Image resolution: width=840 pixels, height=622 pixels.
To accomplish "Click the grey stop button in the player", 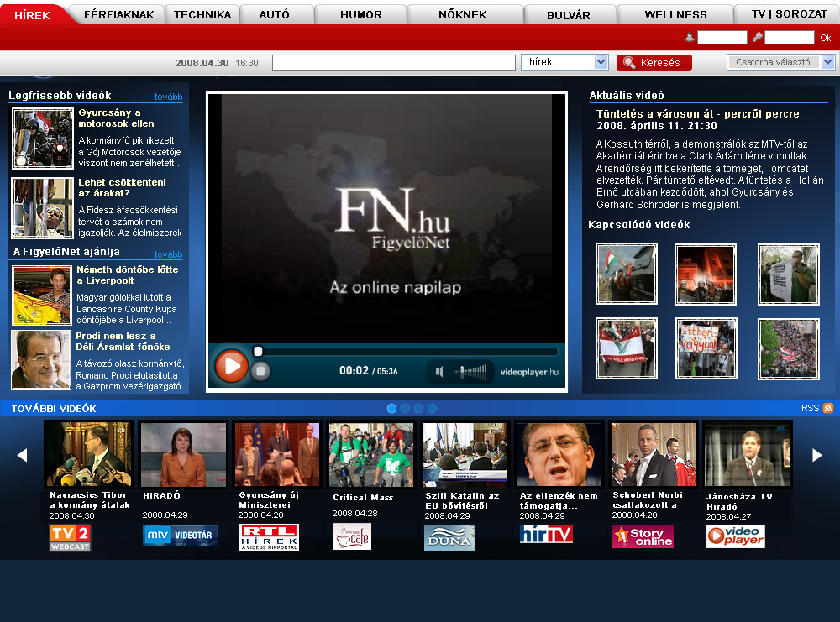I will (260, 371).
